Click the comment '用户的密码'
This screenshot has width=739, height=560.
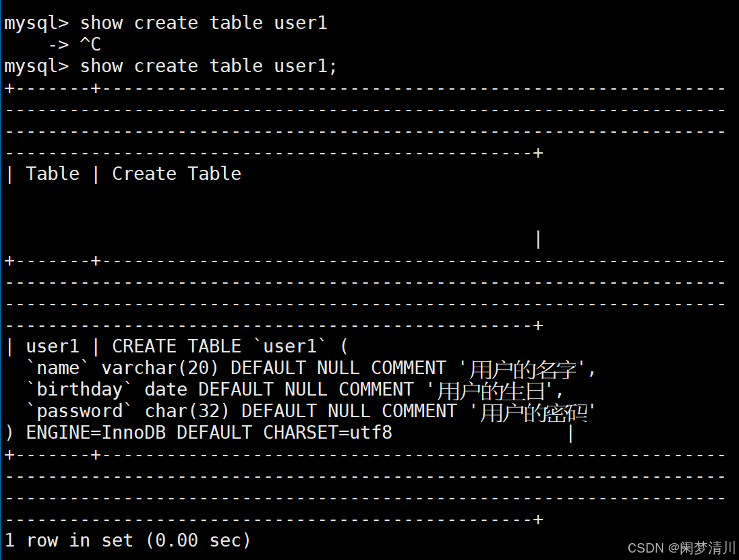coord(533,412)
